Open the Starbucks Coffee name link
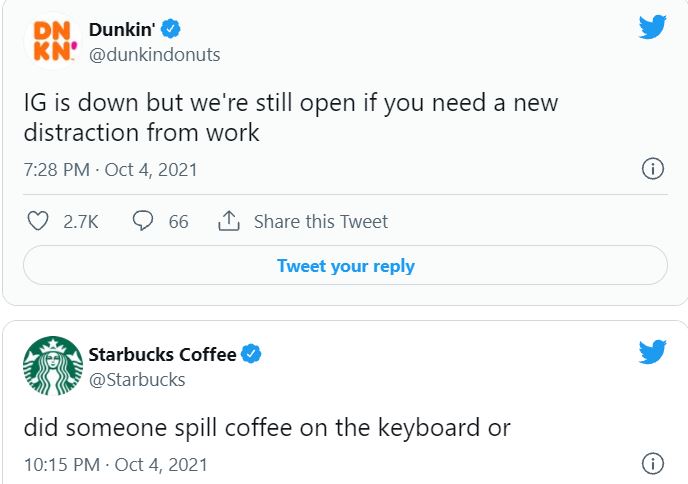Screen dimensions: 688x484 162,354
